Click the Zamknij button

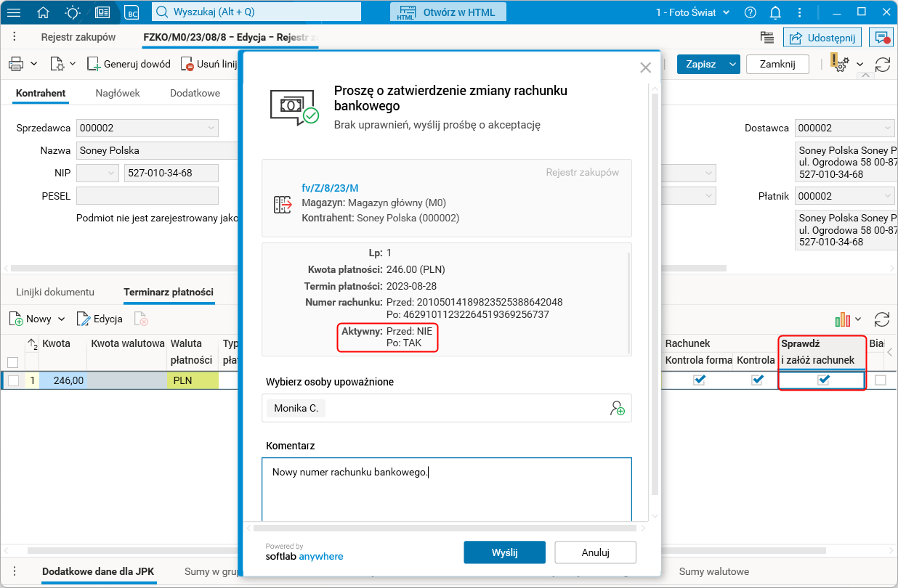coord(778,64)
